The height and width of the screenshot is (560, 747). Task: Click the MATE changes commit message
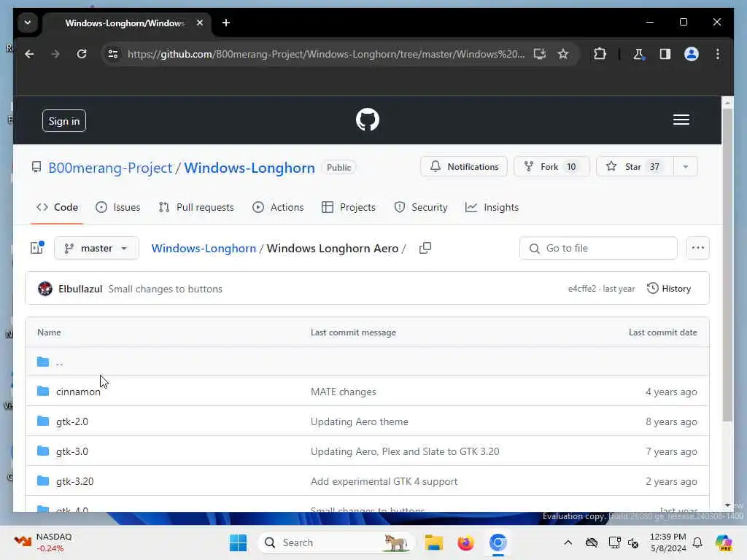(x=343, y=392)
